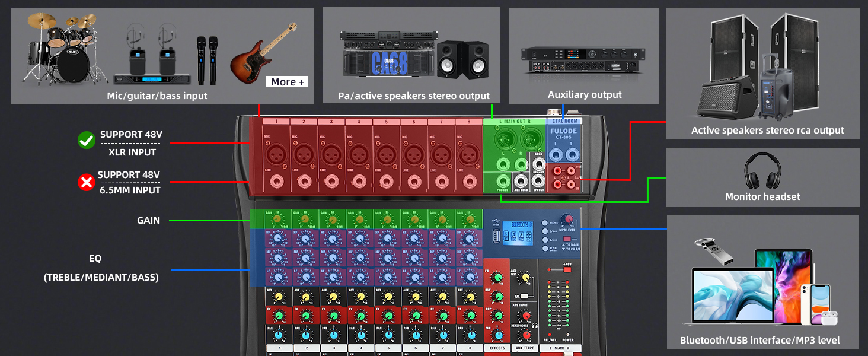The image size is (868, 356).
Task: Click channel 2 LINE jack input
Action: pos(304,182)
